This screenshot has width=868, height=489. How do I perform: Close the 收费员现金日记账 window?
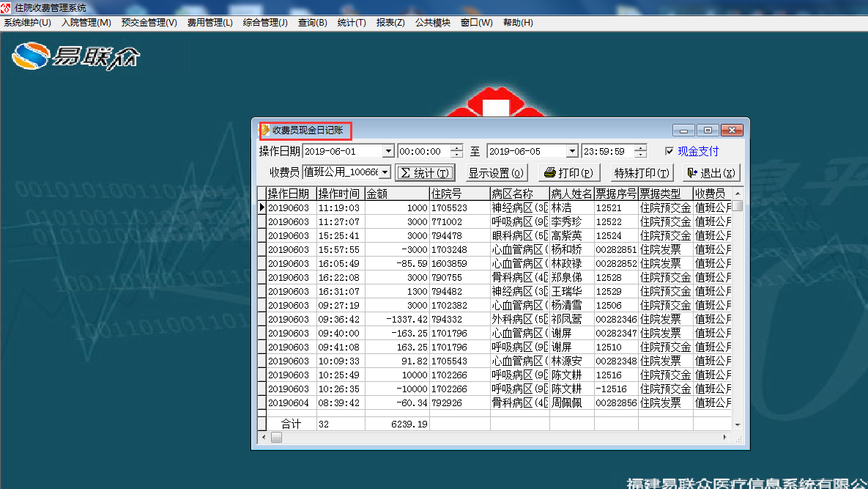[732, 130]
